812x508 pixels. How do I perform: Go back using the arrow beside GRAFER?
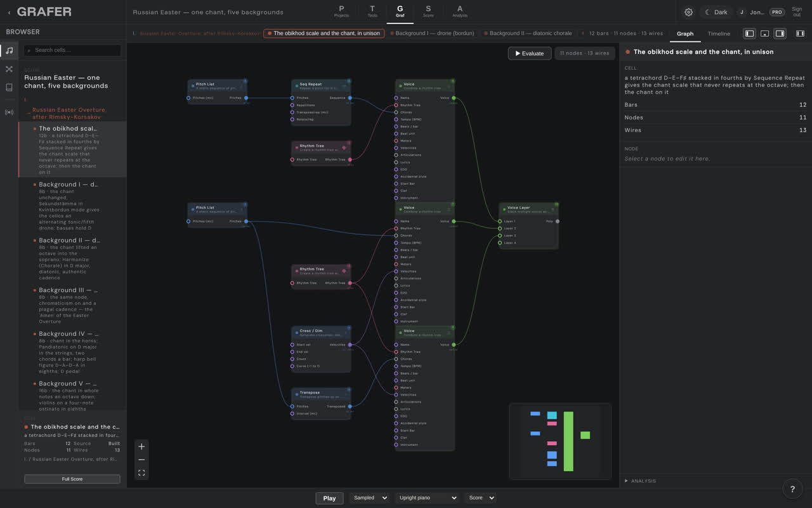[9, 12]
